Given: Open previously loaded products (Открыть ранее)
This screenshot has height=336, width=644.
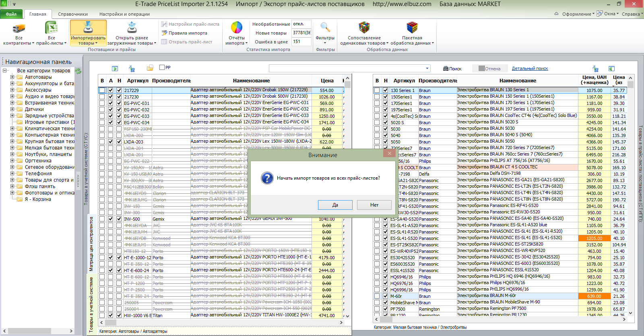Looking at the screenshot, I should click(132, 34).
